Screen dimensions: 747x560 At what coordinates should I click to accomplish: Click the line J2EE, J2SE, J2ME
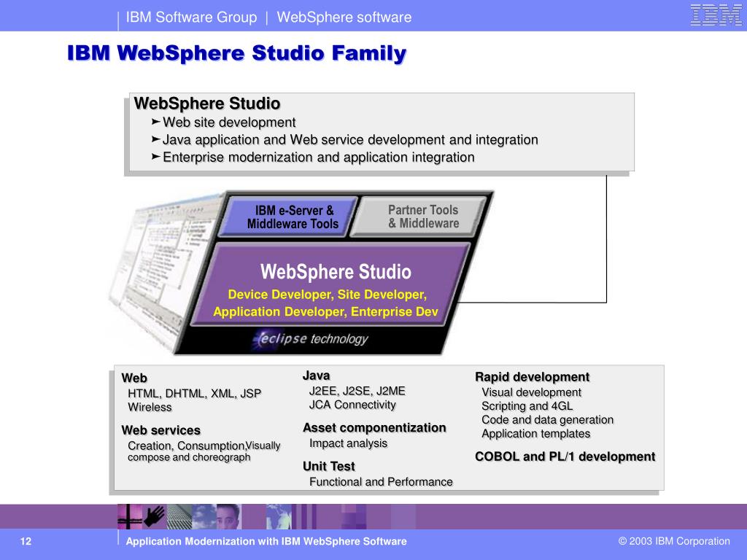[357, 391]
